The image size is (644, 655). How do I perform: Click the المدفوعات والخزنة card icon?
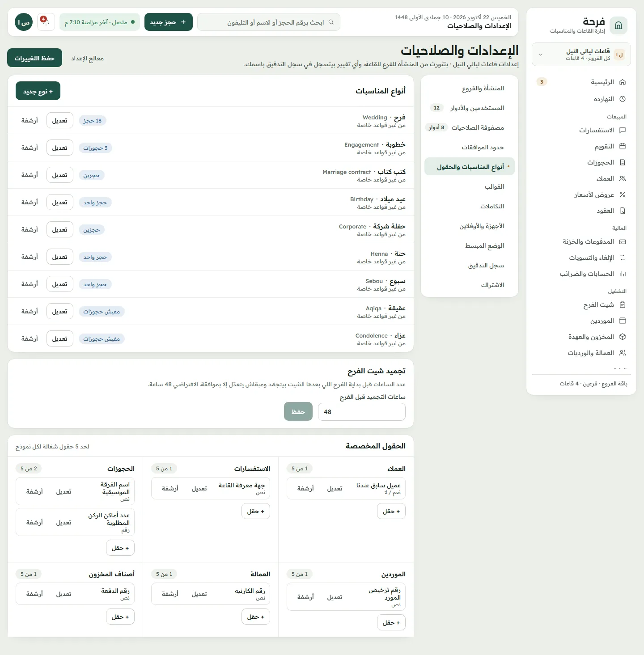click(x=623, y=241)
